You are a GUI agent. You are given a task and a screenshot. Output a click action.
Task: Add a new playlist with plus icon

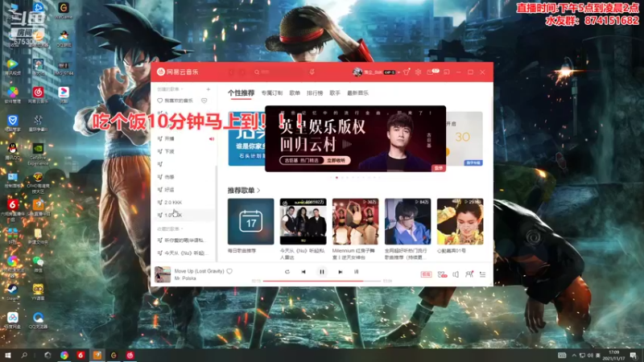click(208, 89)
